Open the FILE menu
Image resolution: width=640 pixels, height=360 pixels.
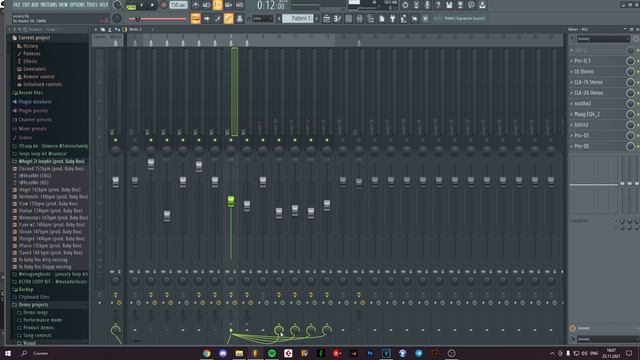point(17,5)
